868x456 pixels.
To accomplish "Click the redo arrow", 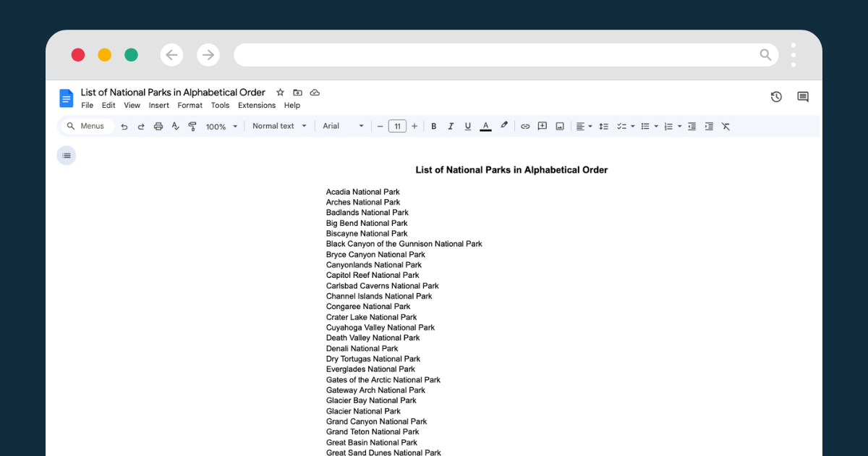I will (x=141, y=127).
